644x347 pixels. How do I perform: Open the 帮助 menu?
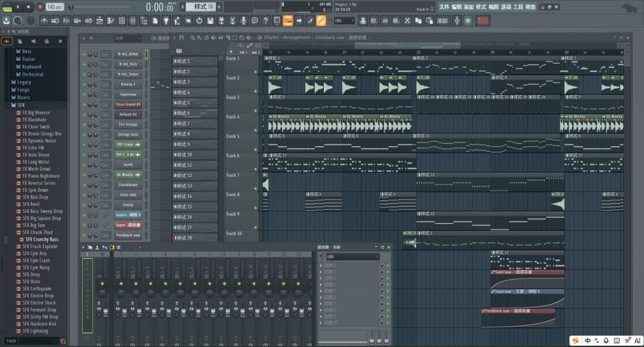pos(530,7)
